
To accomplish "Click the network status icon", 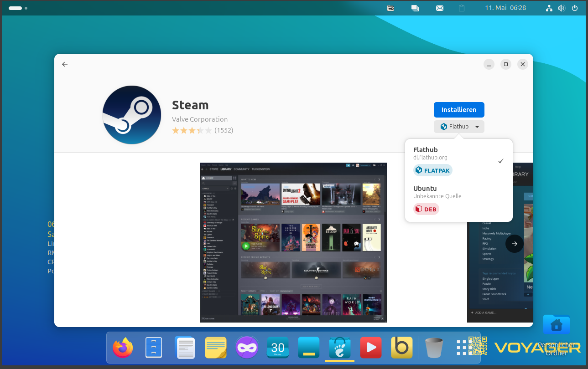I will (x=549, y=8).
